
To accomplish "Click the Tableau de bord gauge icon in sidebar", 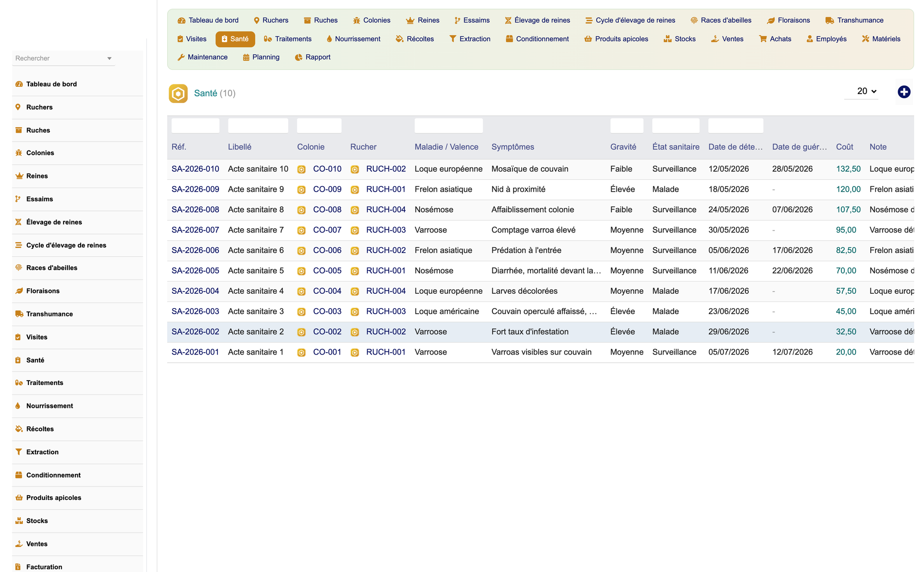I will (19, 84).
